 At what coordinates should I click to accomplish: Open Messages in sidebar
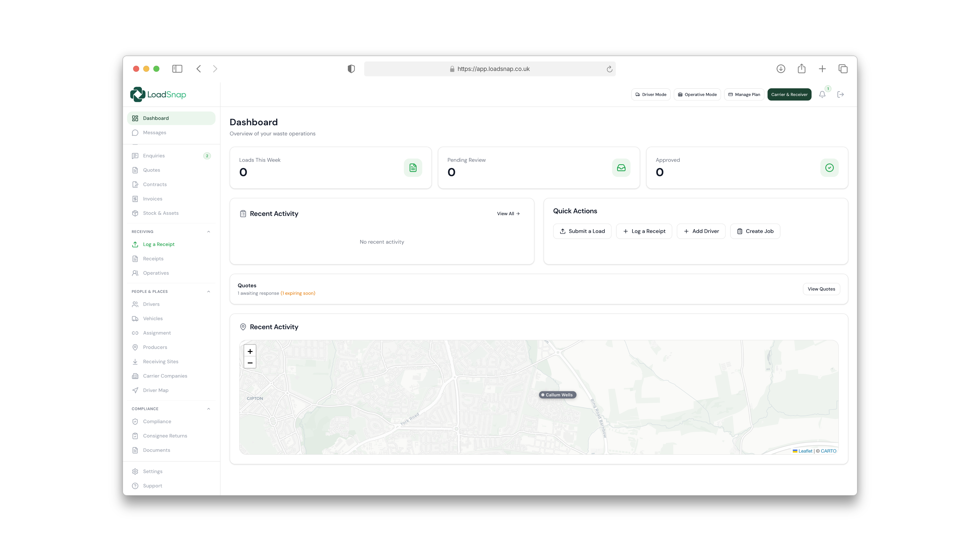click(171, 133)
